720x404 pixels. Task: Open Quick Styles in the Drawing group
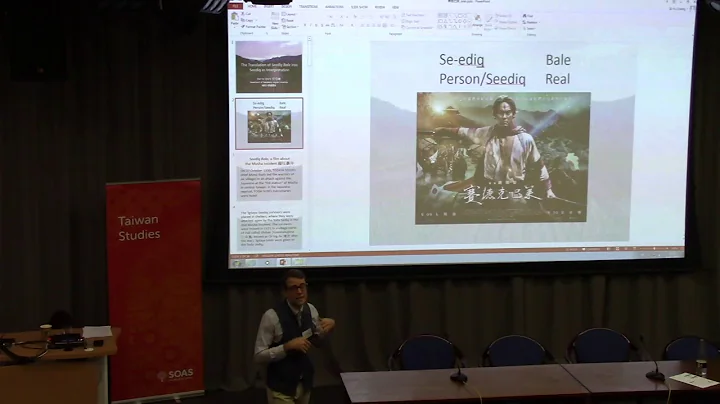pyautogui.click(x=489, y=23)
